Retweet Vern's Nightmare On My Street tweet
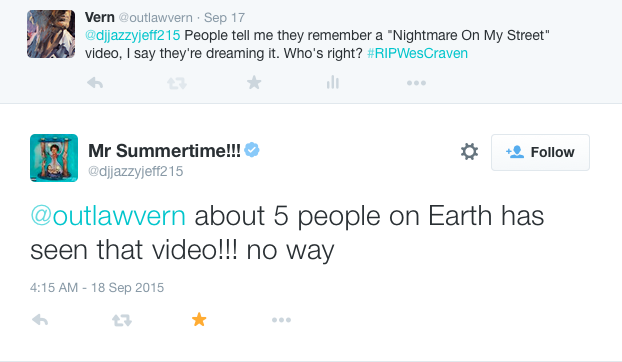Screen dimensions: 622x362 point(177,83)
